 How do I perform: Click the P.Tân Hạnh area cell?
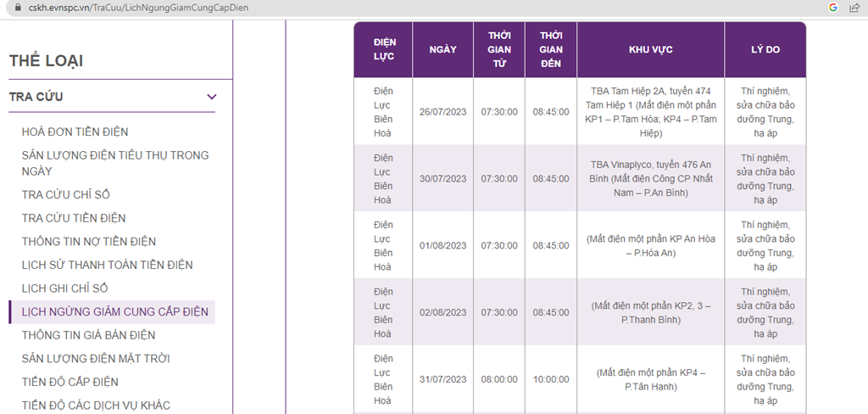[x=650, y=379]
